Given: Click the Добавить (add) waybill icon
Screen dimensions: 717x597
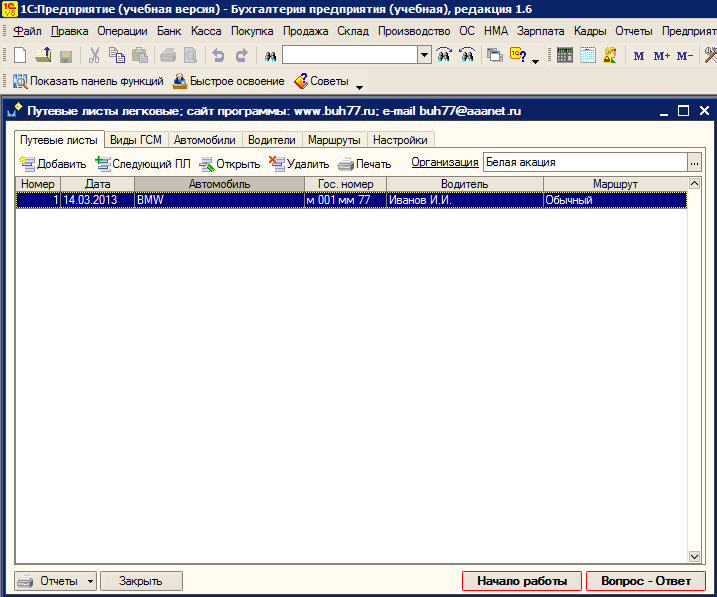Looking at the screenshot, I should point(53,163).
